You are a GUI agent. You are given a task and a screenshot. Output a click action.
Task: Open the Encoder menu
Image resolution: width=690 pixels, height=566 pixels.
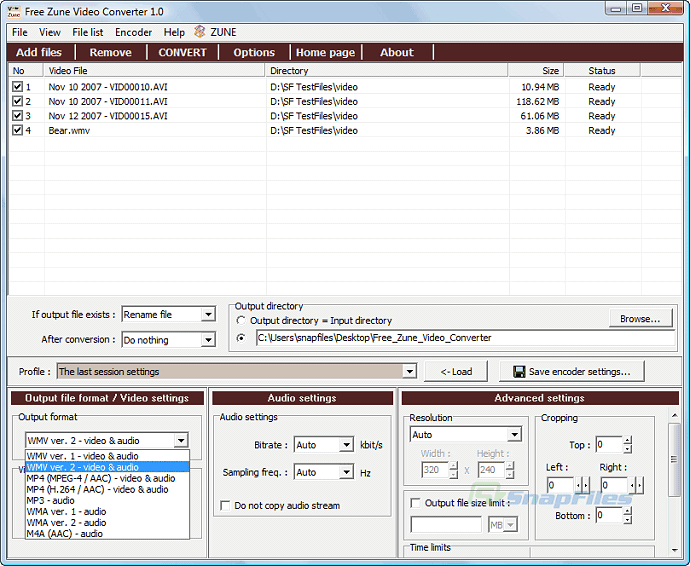[x=133, y=32]
